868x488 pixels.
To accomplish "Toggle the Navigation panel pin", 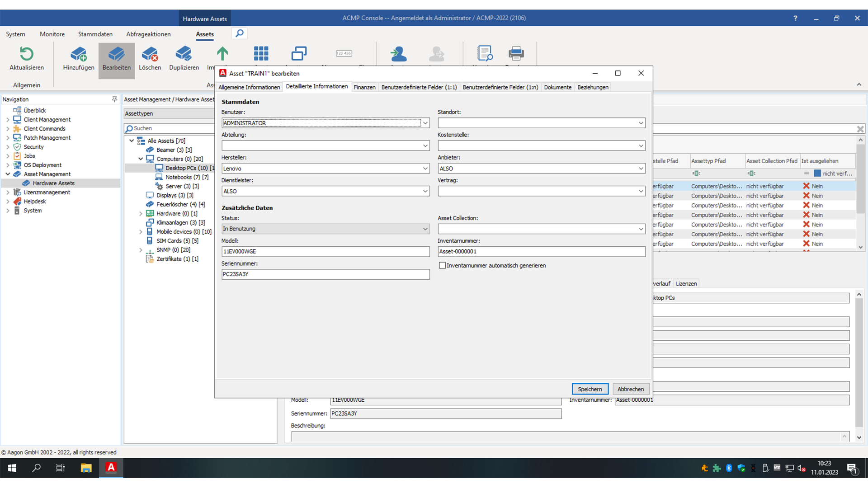I will pos(114,99).
